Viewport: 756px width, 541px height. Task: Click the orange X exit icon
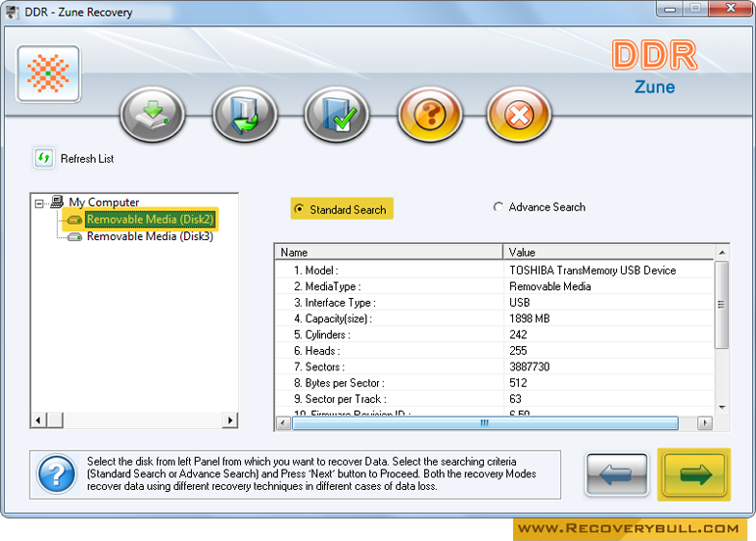click(x=519, y=115)
